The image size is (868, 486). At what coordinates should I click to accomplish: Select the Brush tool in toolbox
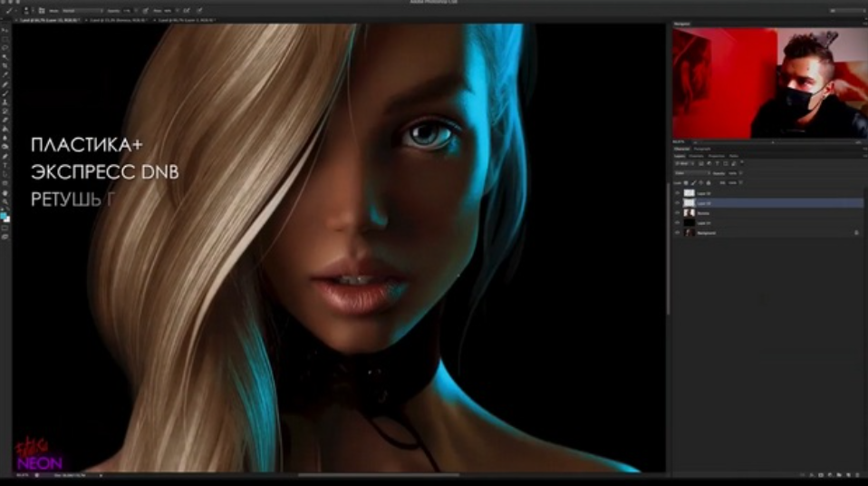[x=5, y=93]
